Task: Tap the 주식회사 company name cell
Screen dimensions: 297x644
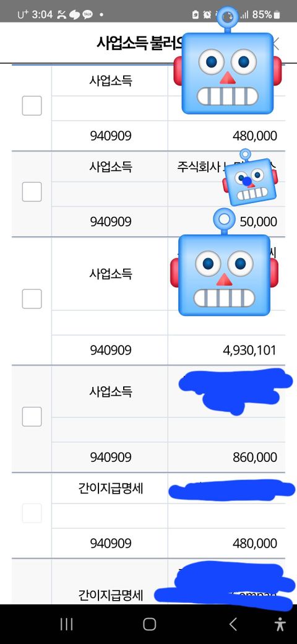Action: (226, 167)
